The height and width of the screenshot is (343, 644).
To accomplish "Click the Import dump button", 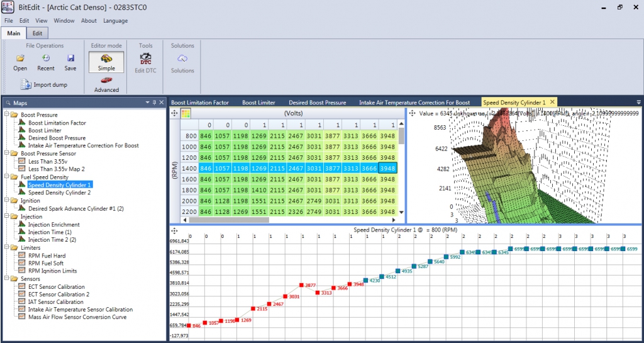I will click(x=44, y=84).
